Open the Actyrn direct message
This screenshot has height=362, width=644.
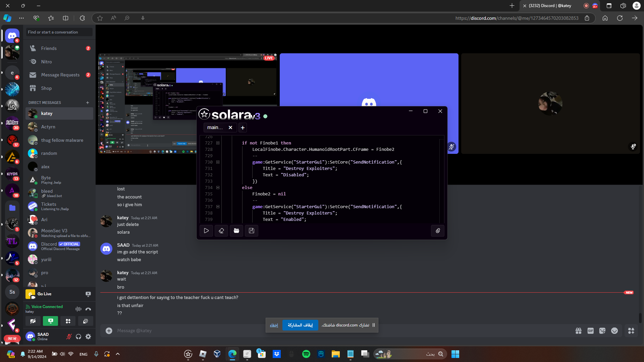click(x=59, y=127)
